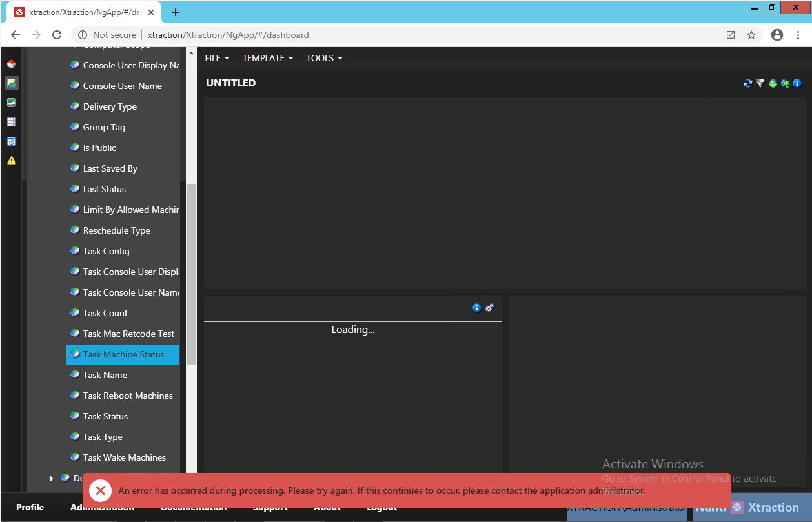This screenshot has width=812, height=522.
Task: Click the dashboard refresh icon beside UNTITLED
Action: pos(747,83)
